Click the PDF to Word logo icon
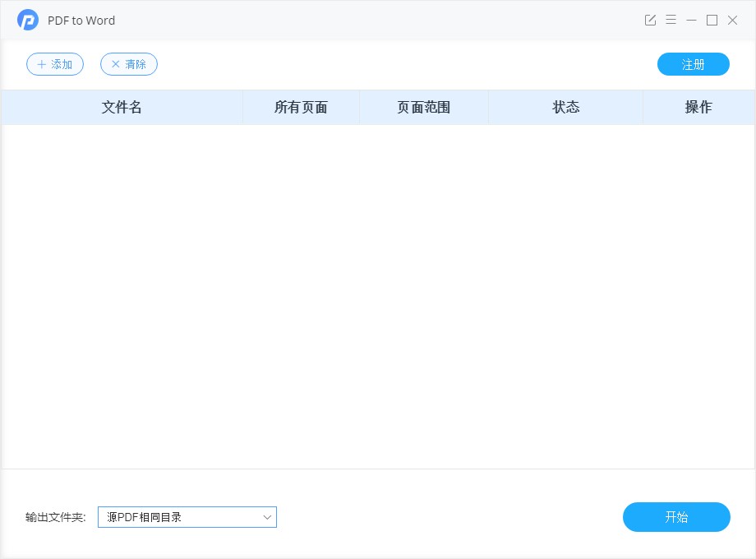The width and height of the screenshot is (756, 559). pyautogui.click(x=27, y=20)
